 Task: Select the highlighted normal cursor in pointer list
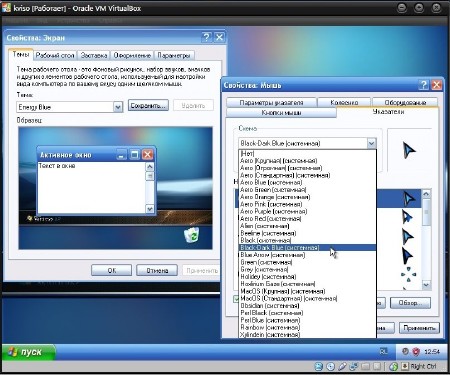[x=409, y=199]
